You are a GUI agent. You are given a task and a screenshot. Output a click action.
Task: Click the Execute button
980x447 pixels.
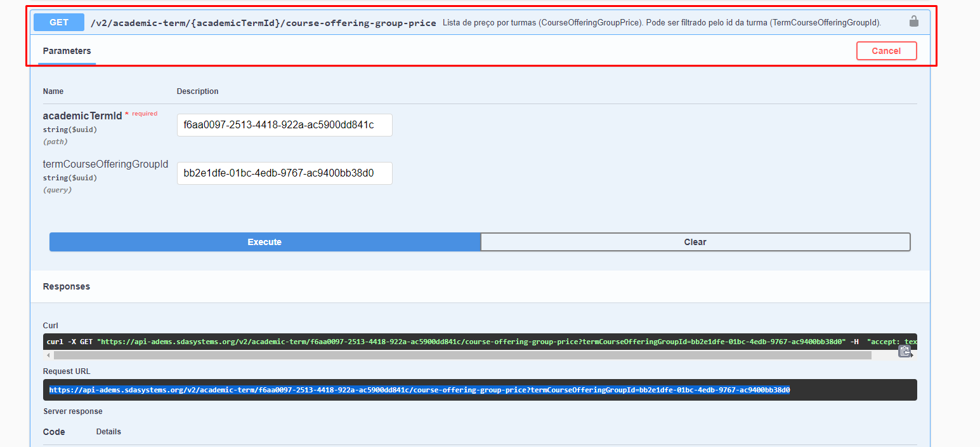pyautogui.click(x=265, y=242)
